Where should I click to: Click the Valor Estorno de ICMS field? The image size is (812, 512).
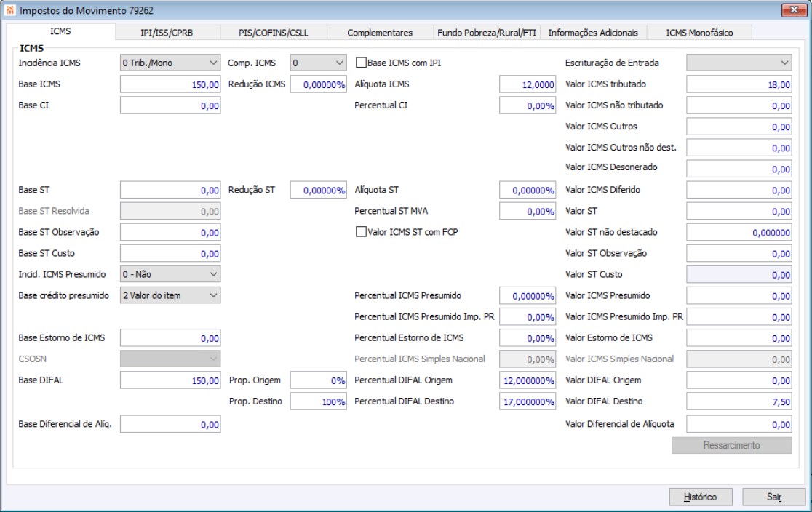tap(739, 338)
